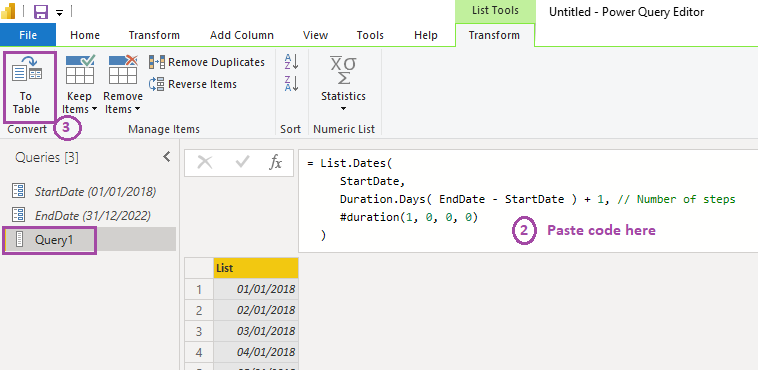Select the List Tools Transform tab
Viewport: 758px width, 370px height.
[495, 35]
